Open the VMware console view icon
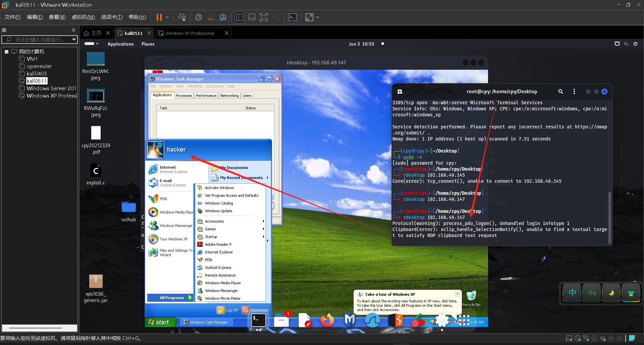644x345 pixels. [292, 17]
